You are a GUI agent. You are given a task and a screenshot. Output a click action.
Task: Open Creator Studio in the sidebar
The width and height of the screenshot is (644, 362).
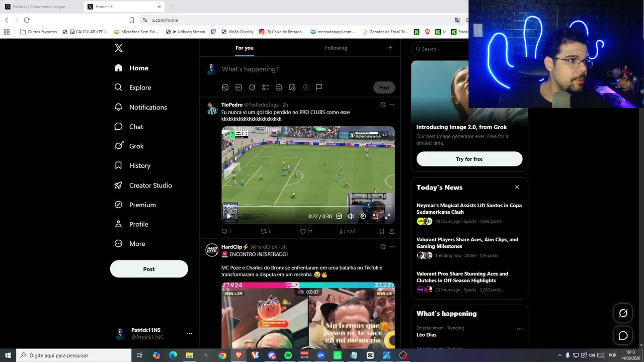click(143, 186)
